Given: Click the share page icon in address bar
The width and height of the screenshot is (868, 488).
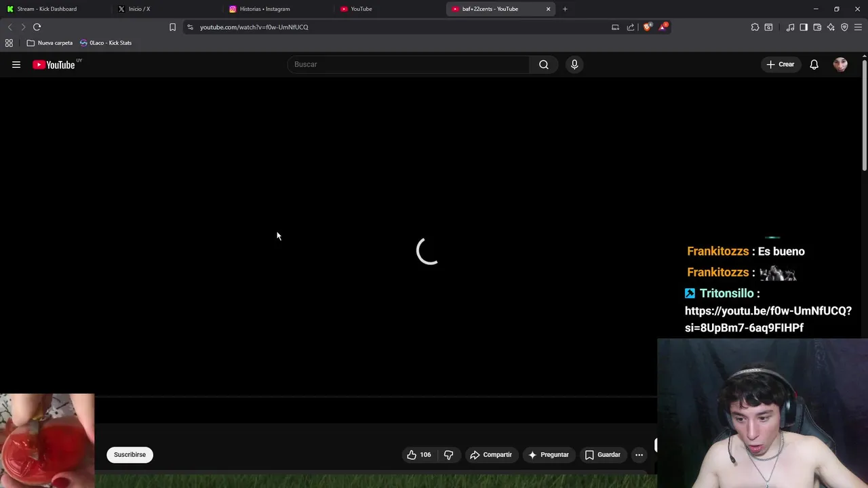Looking at the screenshot, I should coord(631,27).
